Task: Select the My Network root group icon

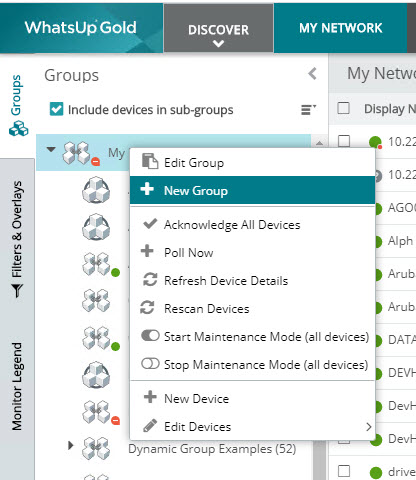Action: (x=77, y=153)
